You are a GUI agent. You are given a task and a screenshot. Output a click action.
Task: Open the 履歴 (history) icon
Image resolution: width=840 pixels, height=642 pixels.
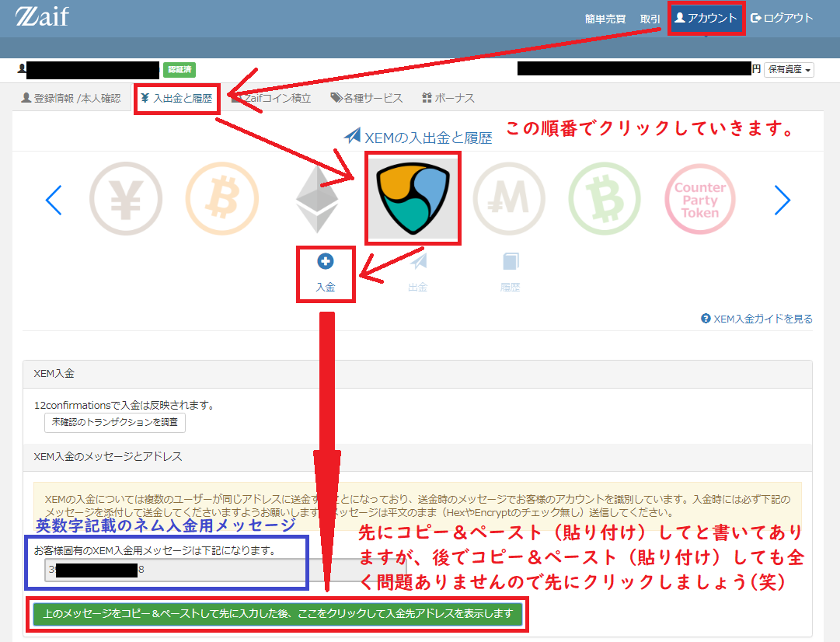click(509, 270)
